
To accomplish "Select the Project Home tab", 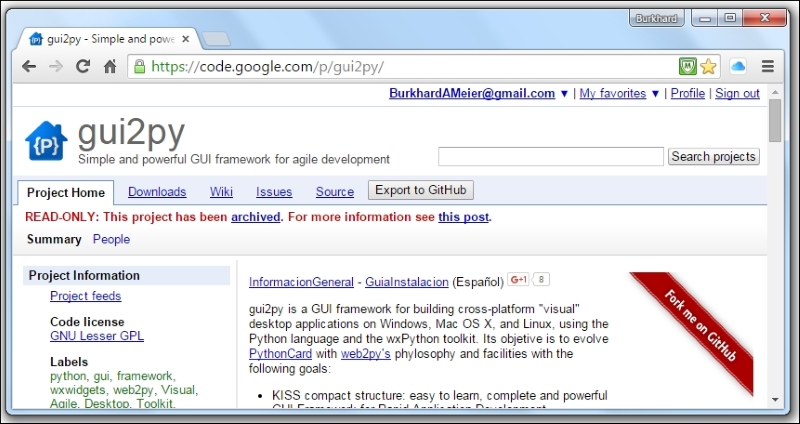I will pos(66,192).
